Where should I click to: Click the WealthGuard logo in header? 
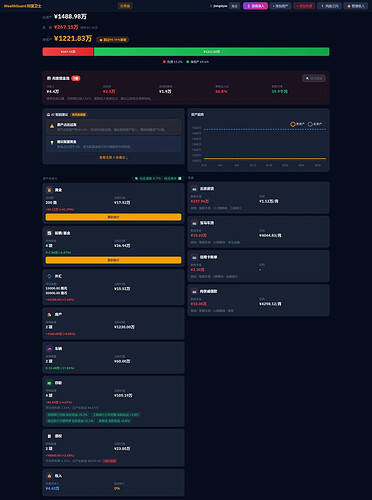pyautogui.click(x=23, y=6)
